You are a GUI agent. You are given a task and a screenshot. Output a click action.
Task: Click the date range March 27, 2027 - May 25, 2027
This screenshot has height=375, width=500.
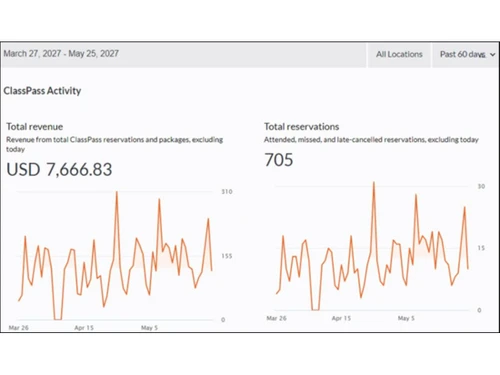(x=61, y=54)
